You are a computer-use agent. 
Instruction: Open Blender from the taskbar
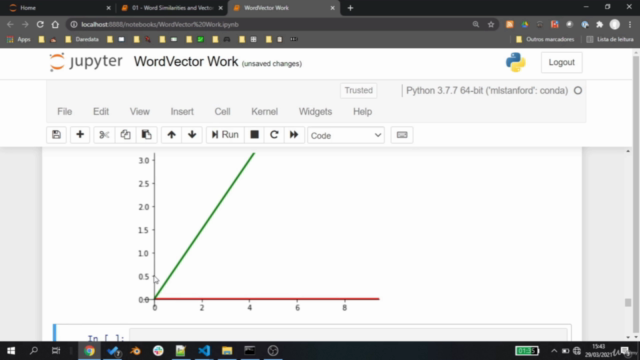point(135,351)
